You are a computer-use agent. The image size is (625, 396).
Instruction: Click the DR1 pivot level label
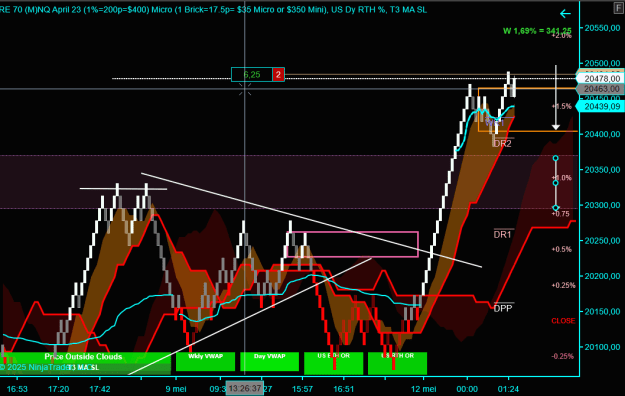[x=502, y=234]
